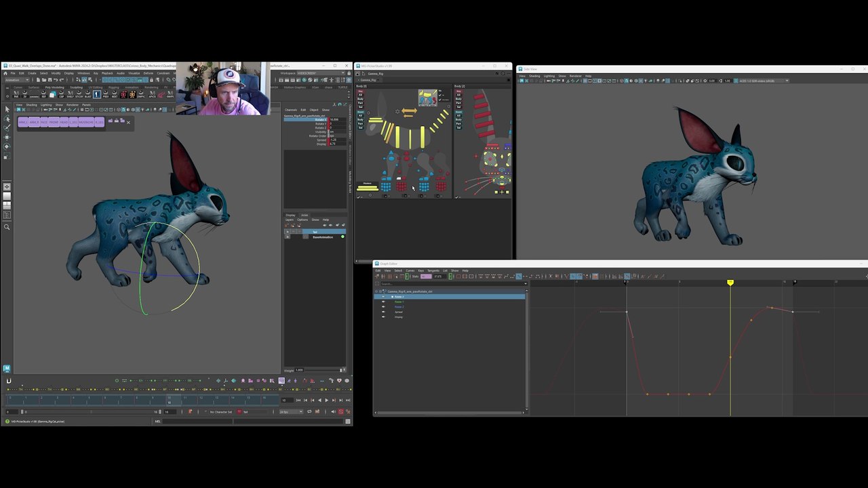This screenshot has height=488, width=868.
Task: Collapse the Gamma_Rig pawRotate_ctrl node in Graph Editor
Action: click(377, 291)
